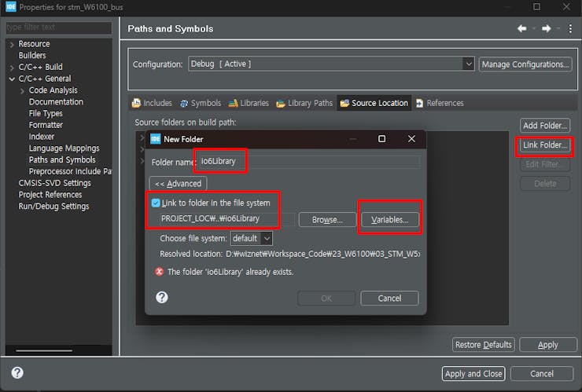Viewport: 582px width, 392px height.
Task: Click Restore Defaults button
Action: click(x=483, y=345)
